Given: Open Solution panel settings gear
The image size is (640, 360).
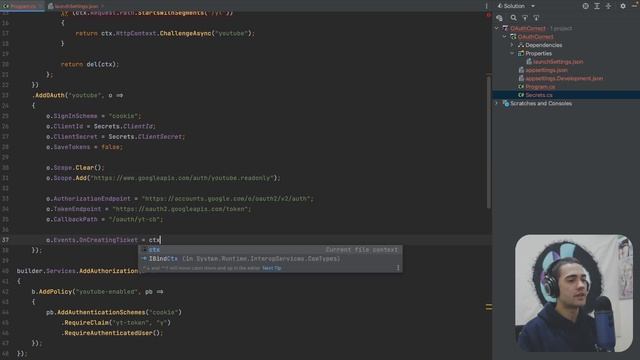Looking at the screenshot, I should pyautogui.click(x=622, y=6).
